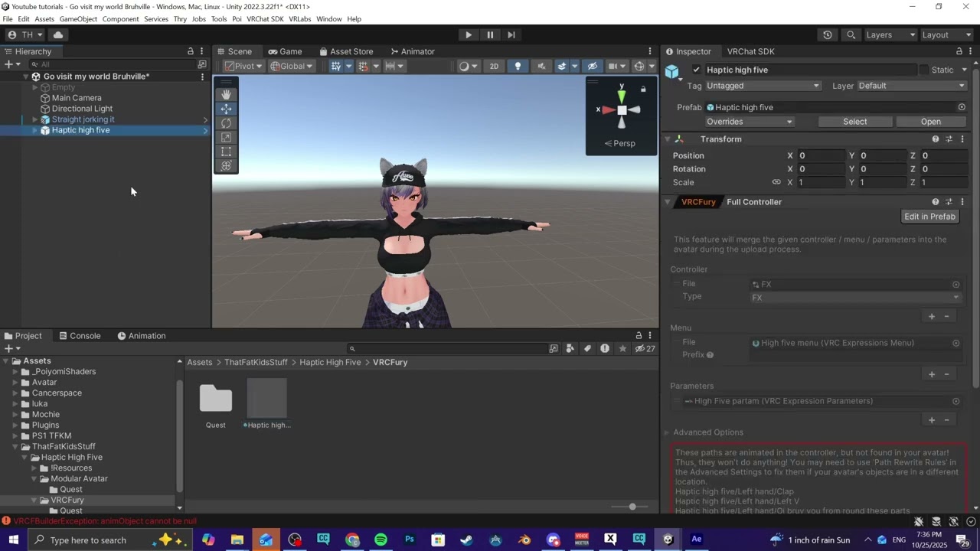Adjust the project icon size slider
980x551 pixels.
[x=632, y=507]
